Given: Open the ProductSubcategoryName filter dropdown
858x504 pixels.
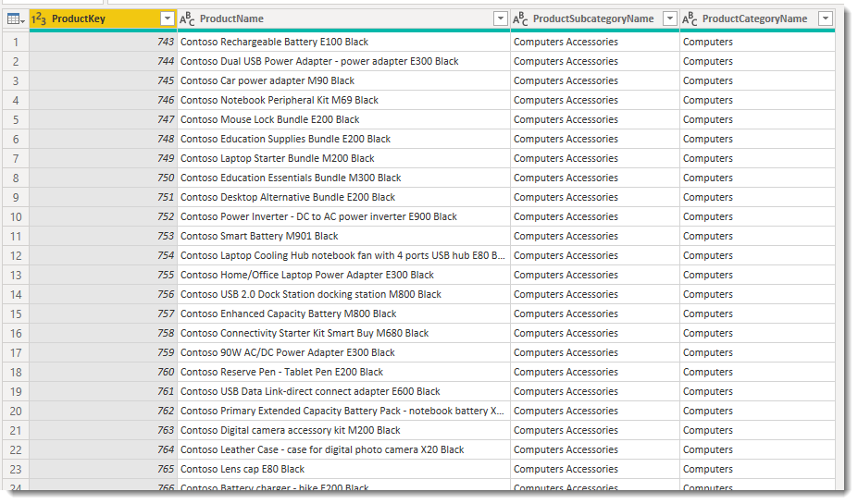Looking at the screenshot, I should click(670, 19).
